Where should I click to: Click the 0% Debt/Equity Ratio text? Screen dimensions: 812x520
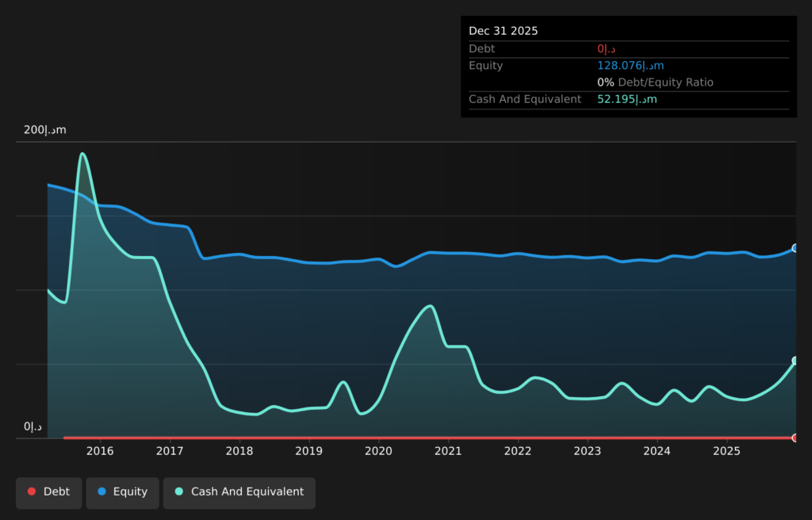(655, 82)
